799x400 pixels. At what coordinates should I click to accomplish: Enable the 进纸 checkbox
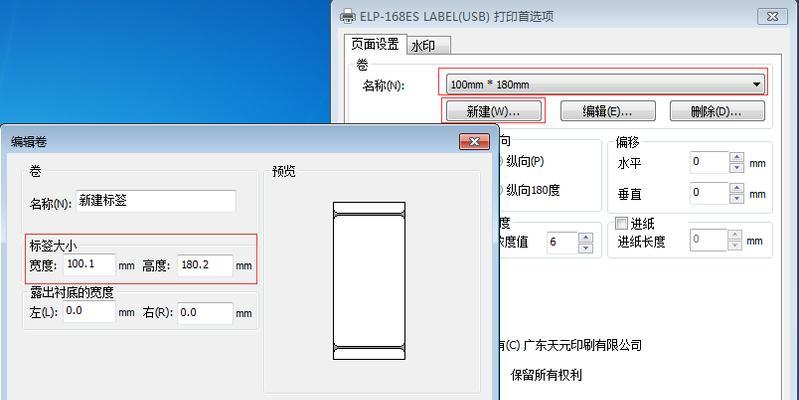pyautogui.click(x=621, y=223)
